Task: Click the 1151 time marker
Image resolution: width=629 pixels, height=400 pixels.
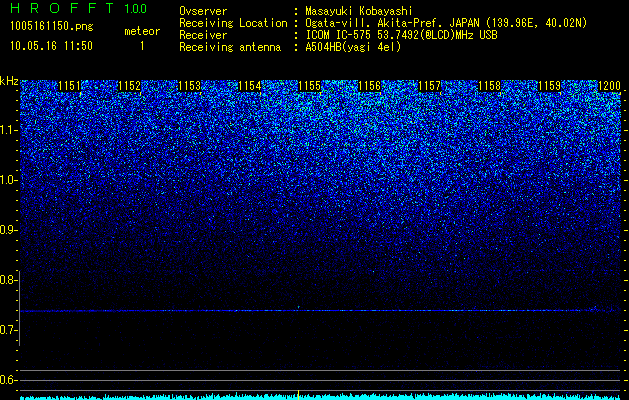Action: (x=69, y=86)
